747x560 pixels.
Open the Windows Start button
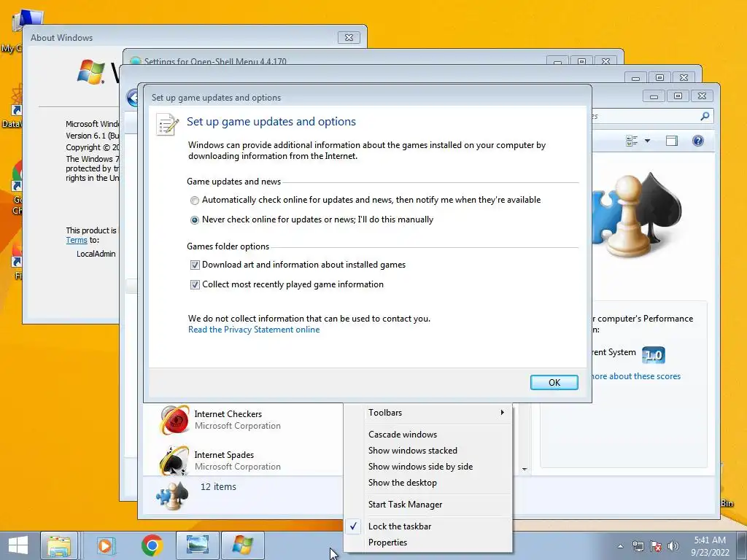pos(18,545)
